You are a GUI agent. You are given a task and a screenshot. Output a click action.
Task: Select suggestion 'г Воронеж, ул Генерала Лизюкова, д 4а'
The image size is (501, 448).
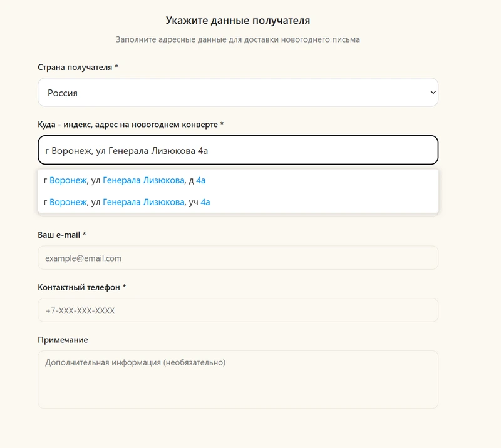[x=125, y=180]
